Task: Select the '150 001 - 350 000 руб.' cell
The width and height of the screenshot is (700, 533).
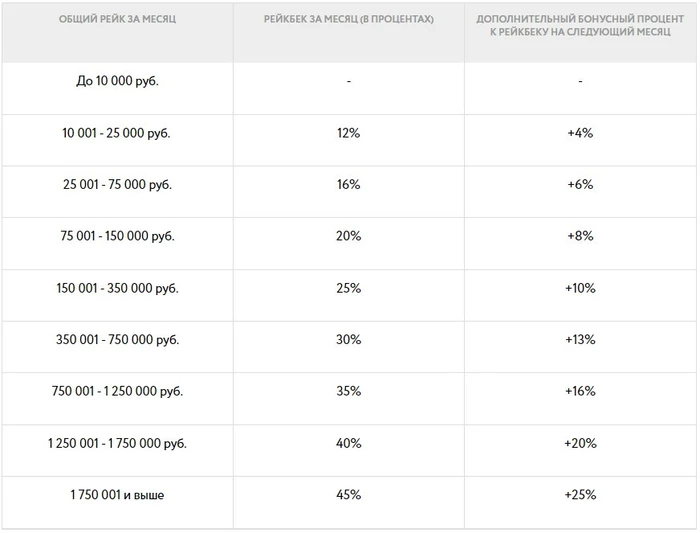Action: pyautogui.click(x=117, y=288)
